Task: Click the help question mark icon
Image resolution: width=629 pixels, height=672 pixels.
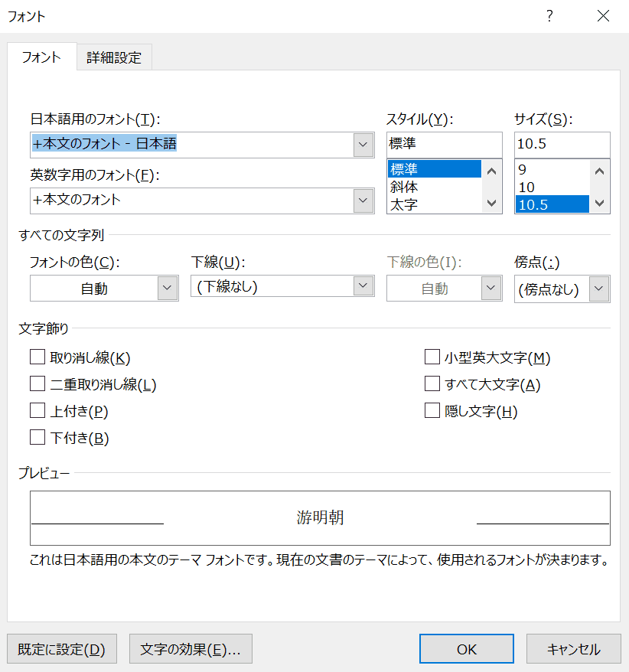Action: (x=549, y=16)
